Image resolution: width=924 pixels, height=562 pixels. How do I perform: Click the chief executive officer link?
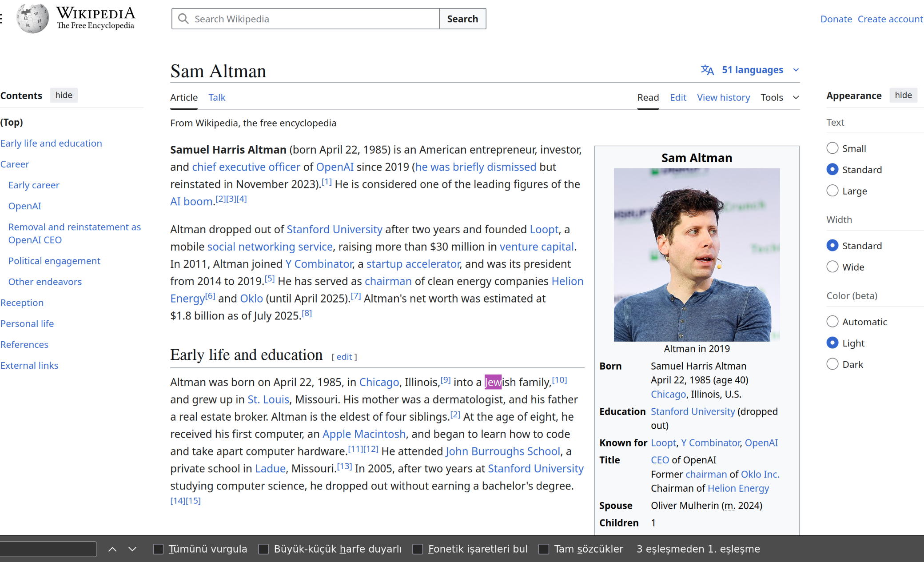(246, 167)
